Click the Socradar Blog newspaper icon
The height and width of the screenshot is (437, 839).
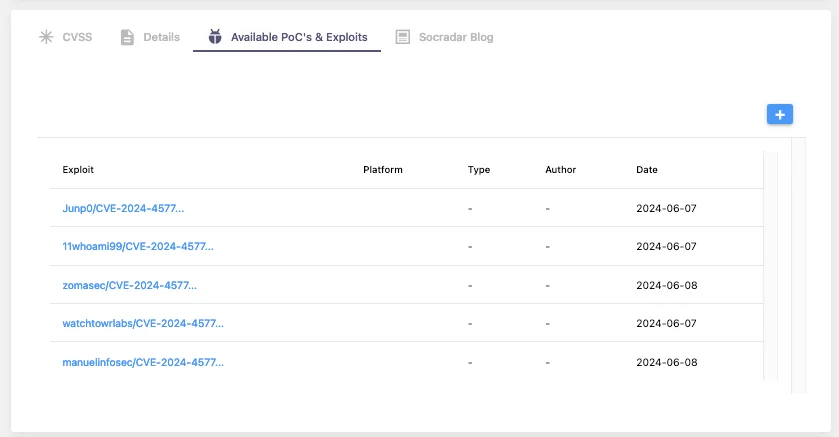pos(403,37)
